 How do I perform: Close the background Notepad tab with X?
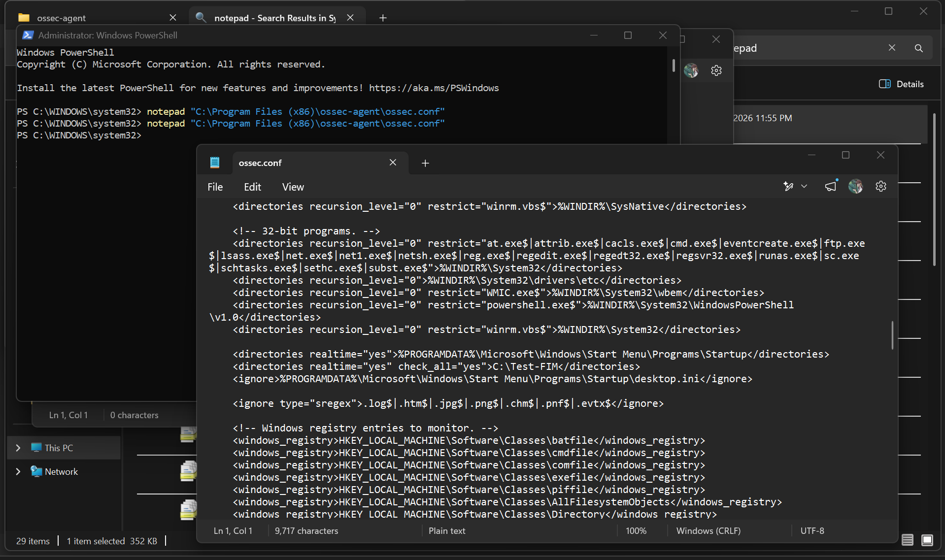716,39
